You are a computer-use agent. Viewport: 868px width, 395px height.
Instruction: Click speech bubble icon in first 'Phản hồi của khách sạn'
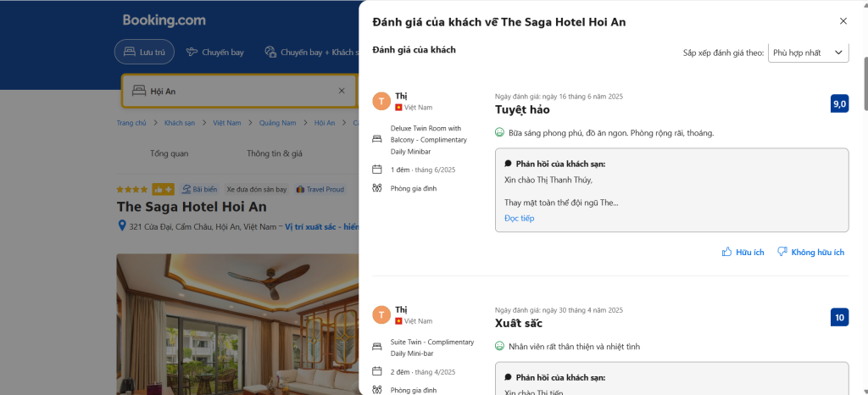pyautogui.click(x=509, y=164)
